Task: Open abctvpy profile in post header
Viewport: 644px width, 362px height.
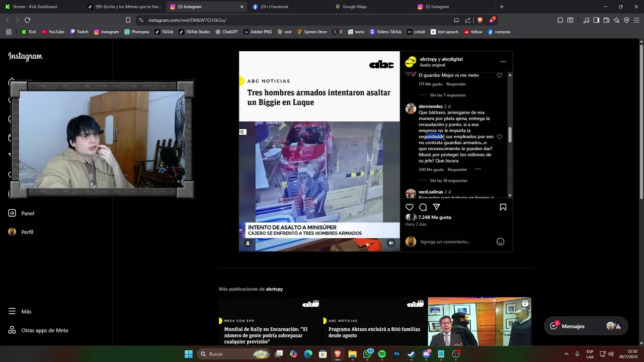Action: [x=428, y=59]
